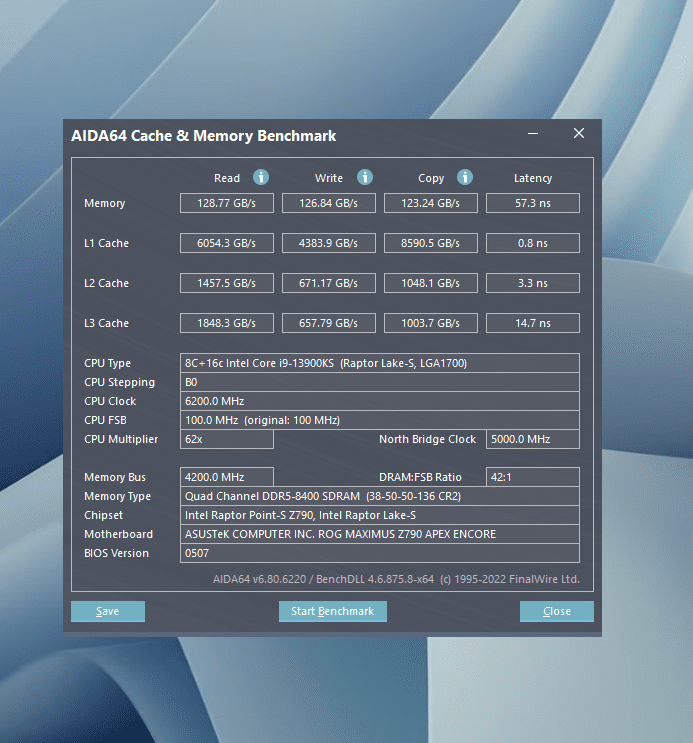Click the Memory Bus field 4200.0 MHz
The image size is (693, 743).
tap(227, 477)
